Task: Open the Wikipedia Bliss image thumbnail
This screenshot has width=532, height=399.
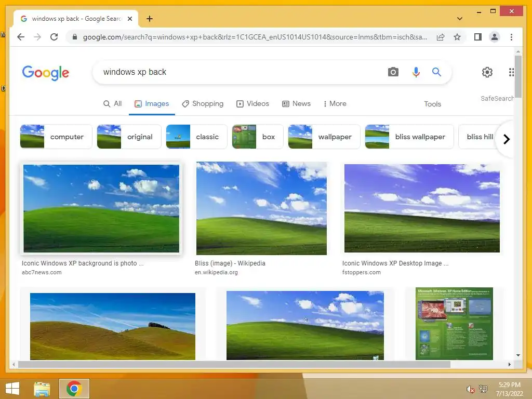Action: tap(261, 208)
